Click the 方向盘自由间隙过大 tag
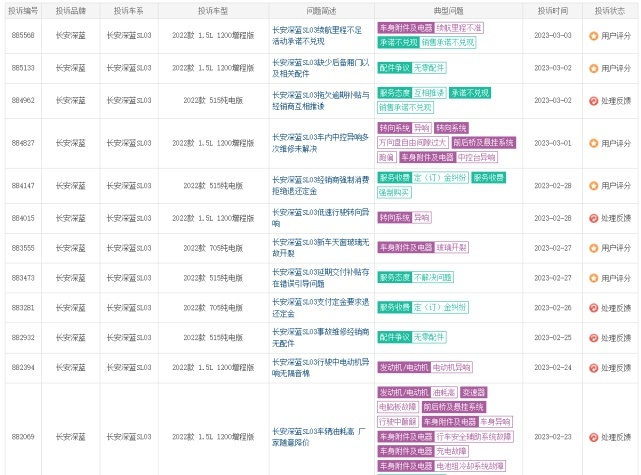The height and width of the screenshot is (475, 641). point(412,142)
